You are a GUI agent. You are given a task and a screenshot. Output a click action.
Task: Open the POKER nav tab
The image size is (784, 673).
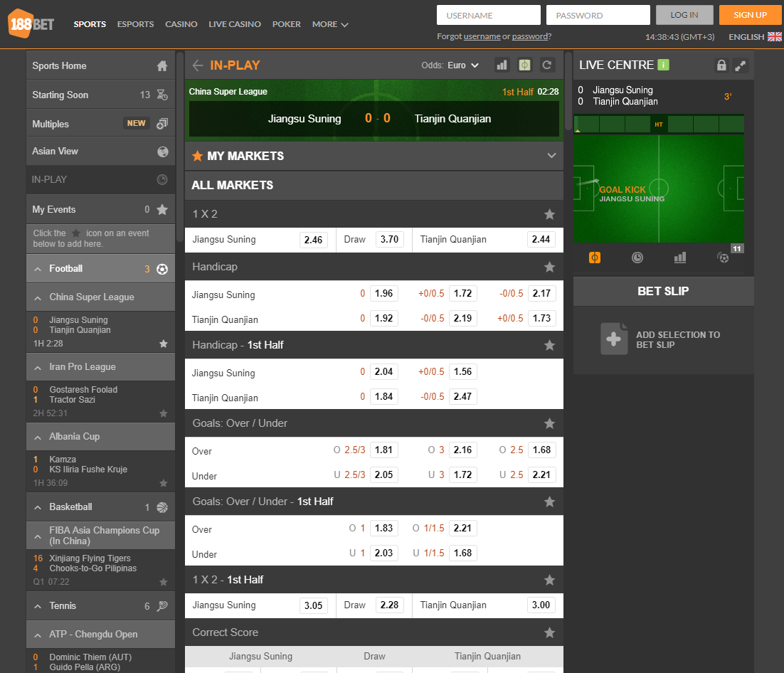pos(287,24)
